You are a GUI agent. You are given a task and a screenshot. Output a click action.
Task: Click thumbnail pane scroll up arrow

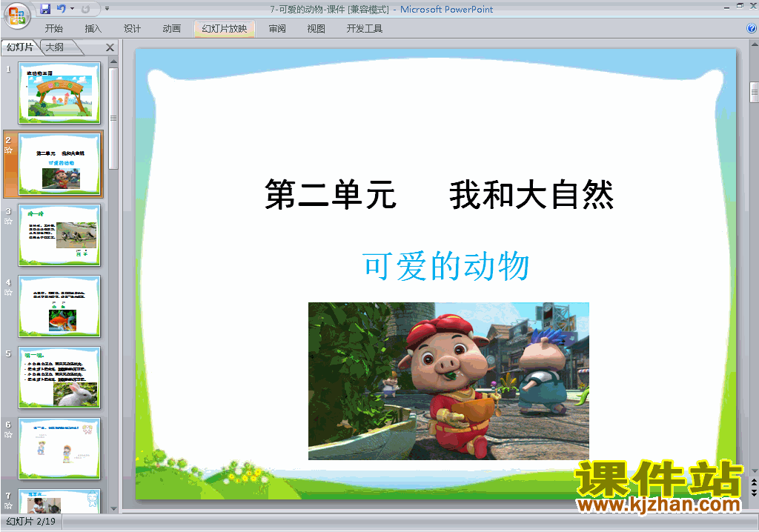click(x=113, y=61)
